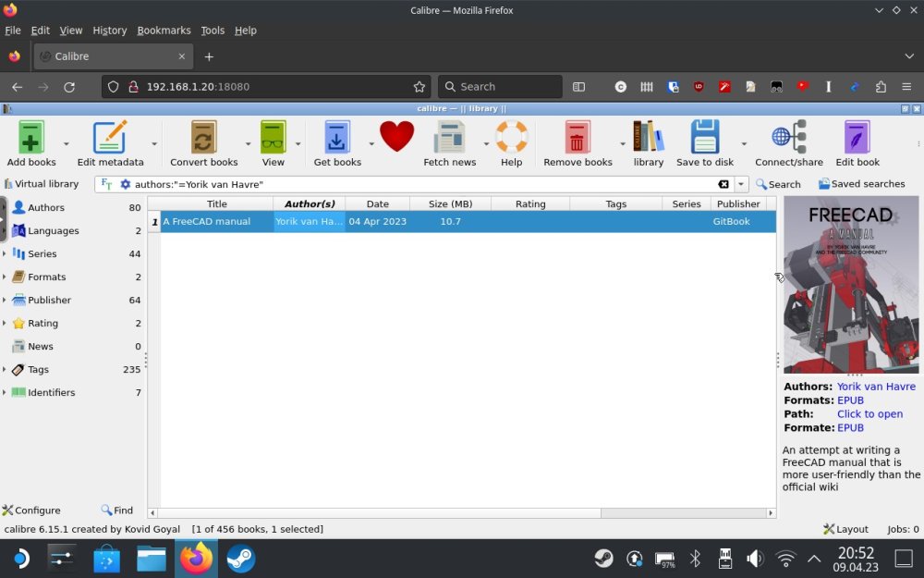Viewport: 924px width, 578px height.
Task: Bookmark this page star icon
Action: coord(419,87)
